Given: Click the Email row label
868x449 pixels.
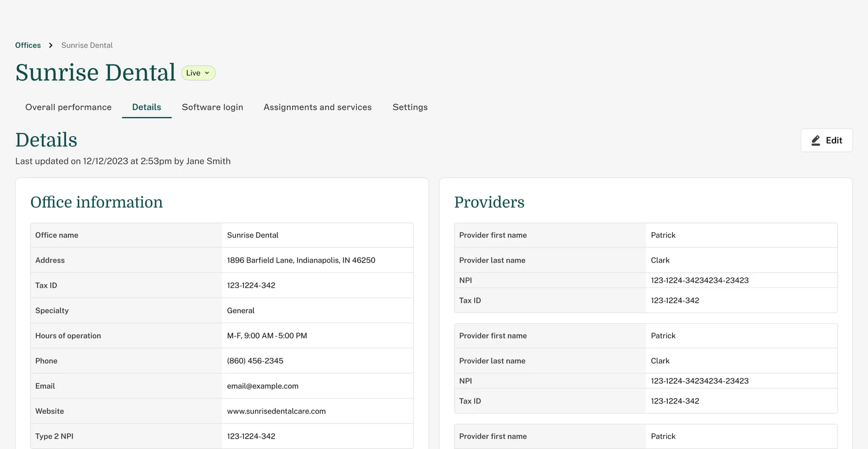Looking at the screenshot, I should pos(45,386).
